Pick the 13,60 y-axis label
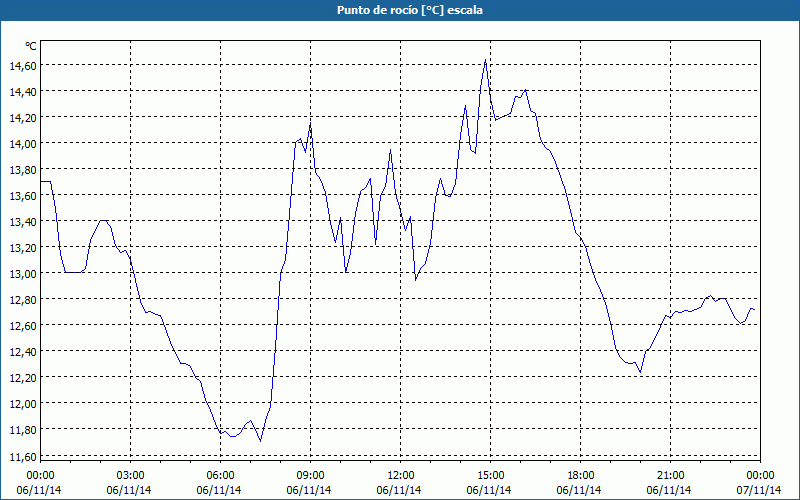 pos(23,195)
